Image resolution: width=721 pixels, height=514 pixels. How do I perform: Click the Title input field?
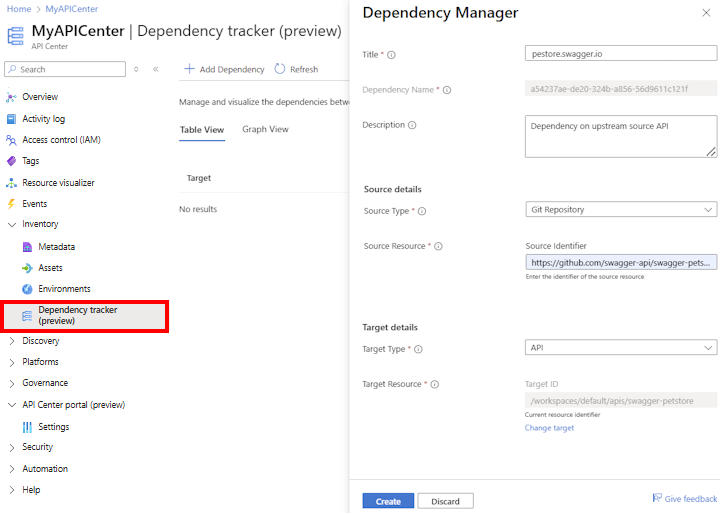click(x=621, y=53)
